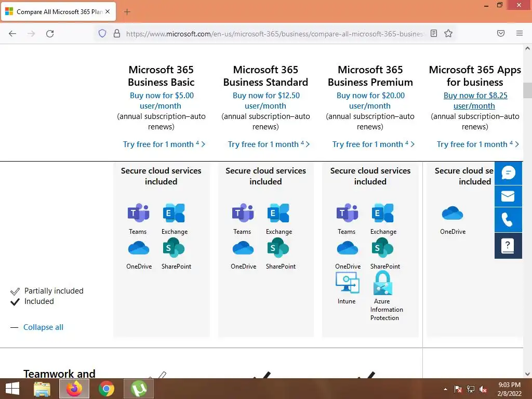
Task: Try Business Standard free for 1 month
Action: pyautogui.click(x=269, y=144)
